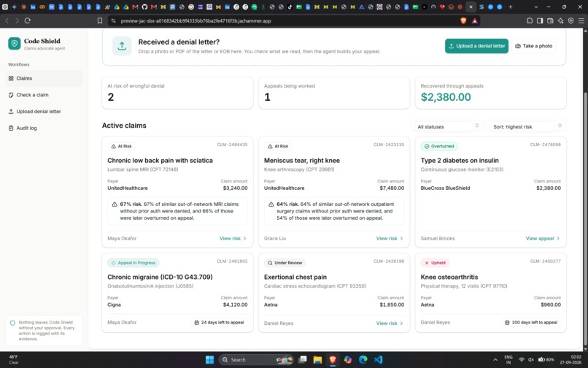Image resolution: width=588 pixels, height=368 pixels.
Task: Click the Appeals being worked card
Action: tap(334, 93)
